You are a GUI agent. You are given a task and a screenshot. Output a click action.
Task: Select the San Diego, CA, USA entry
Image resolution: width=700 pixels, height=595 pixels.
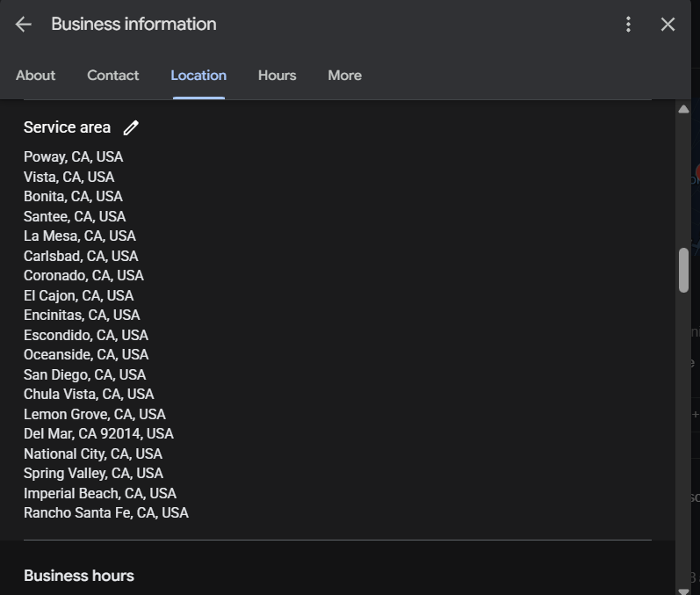(x=85, y=374)
